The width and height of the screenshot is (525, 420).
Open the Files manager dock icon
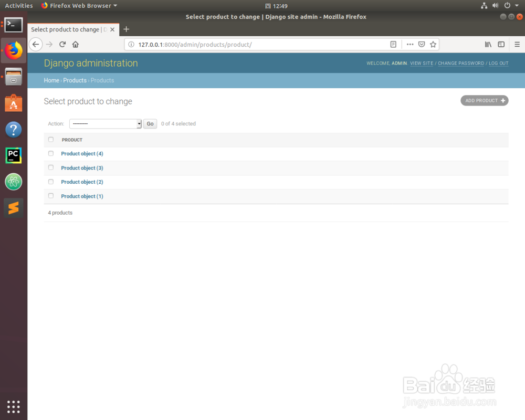14,77
